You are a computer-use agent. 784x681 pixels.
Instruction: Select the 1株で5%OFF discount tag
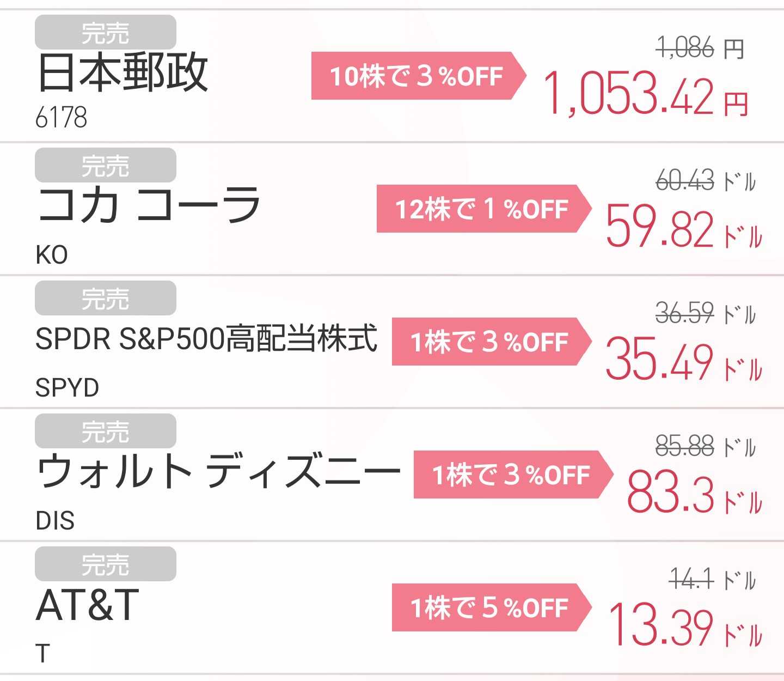(x=492, y=607)
